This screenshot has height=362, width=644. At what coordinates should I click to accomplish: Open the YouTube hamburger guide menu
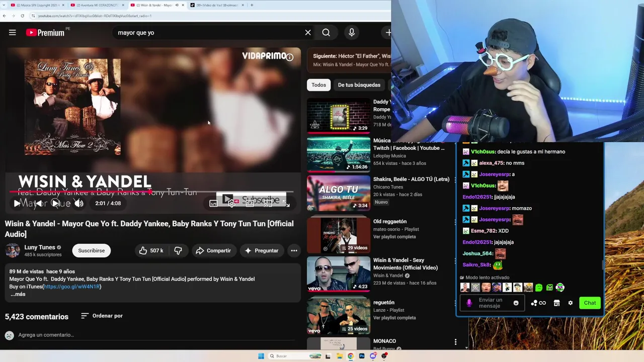click(x=13, y=33)
